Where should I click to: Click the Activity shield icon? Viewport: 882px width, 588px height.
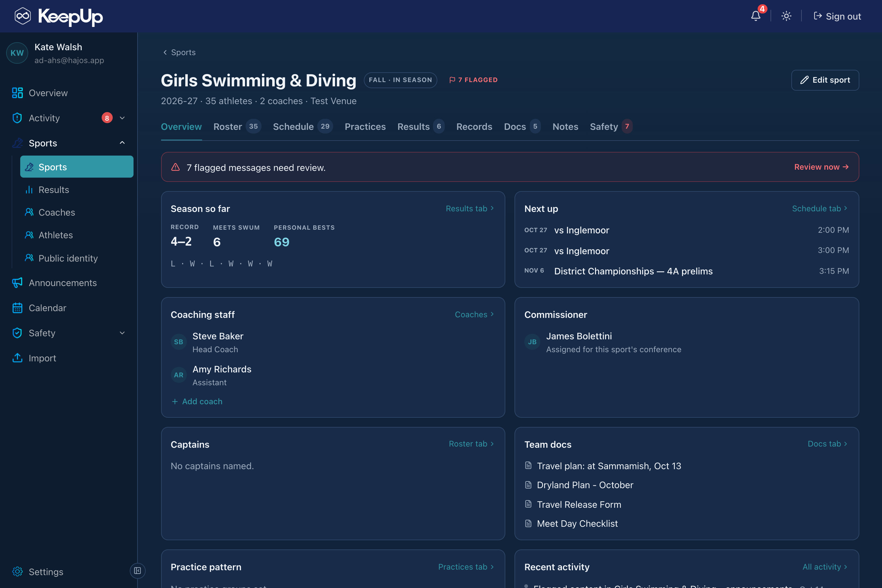tap(17, 118)
